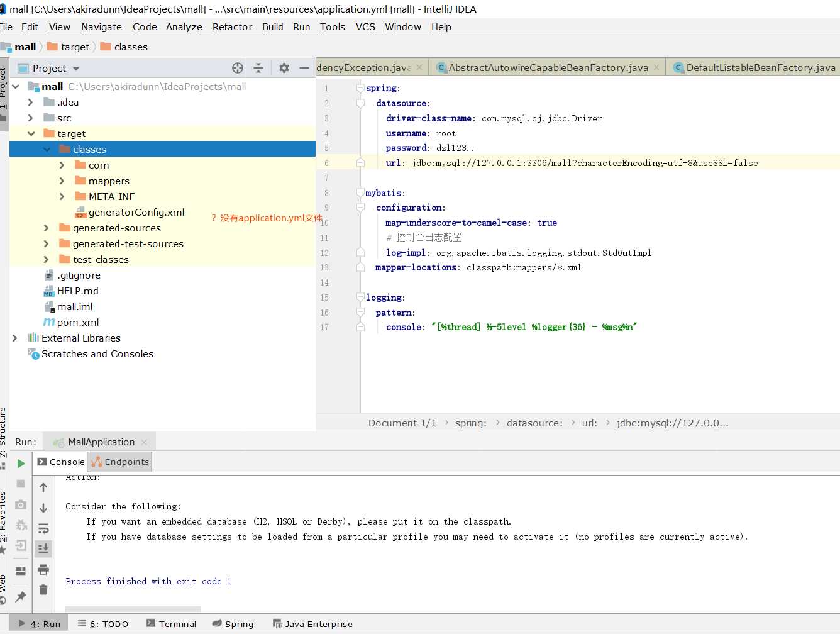Click the exit application icon in Run toolbar
Image resolution: width=840 pixels, height=634 pixels.
pos(21,545)
